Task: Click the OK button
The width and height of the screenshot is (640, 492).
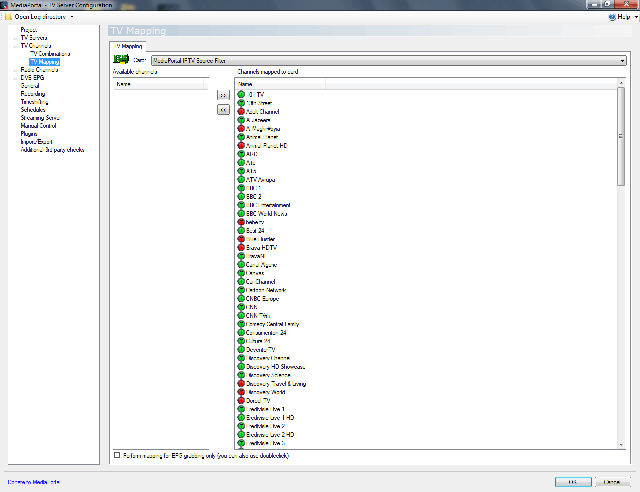Action: click(x=573, y=482)
